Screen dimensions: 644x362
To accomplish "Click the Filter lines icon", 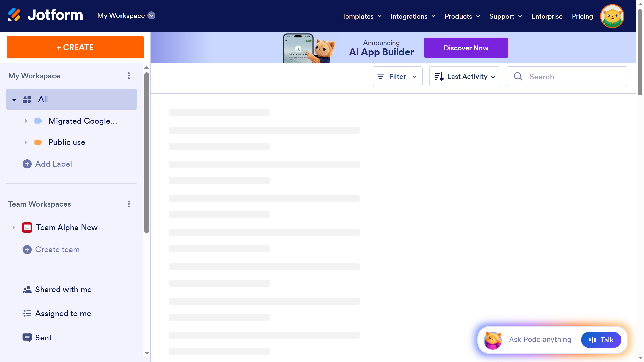I will point(381,76).
